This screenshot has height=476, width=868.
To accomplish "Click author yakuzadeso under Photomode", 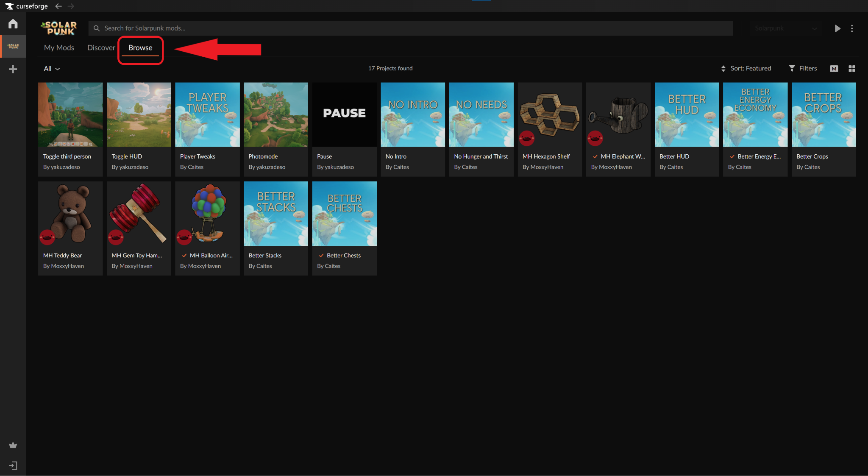I will (x=271, y=167).
